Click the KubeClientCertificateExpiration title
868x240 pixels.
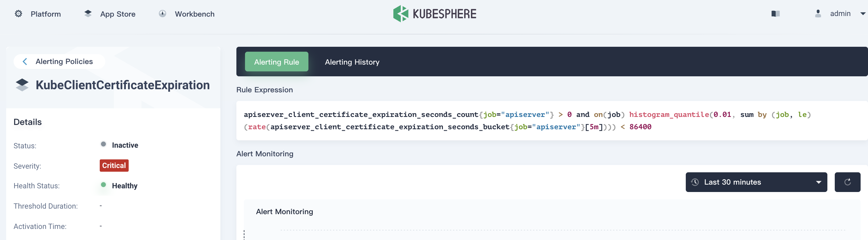123,85
